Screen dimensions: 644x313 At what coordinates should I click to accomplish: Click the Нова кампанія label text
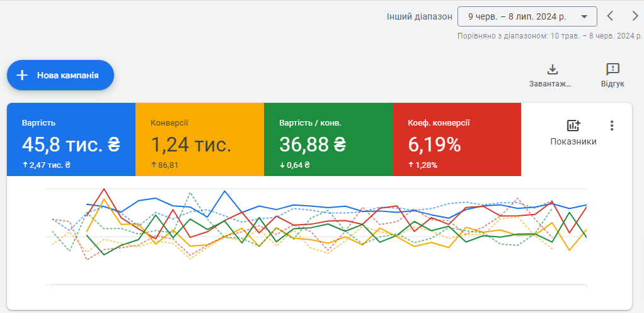67,75
